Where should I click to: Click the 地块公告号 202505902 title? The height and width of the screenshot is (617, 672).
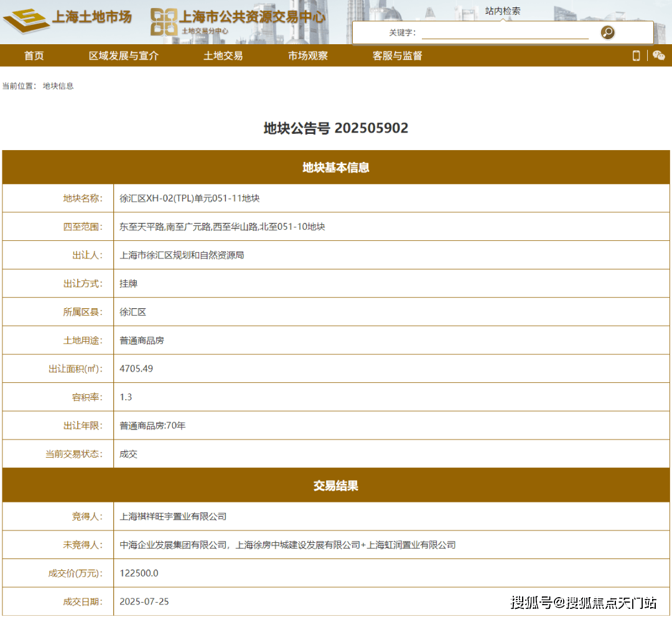(x=336, y=128)
